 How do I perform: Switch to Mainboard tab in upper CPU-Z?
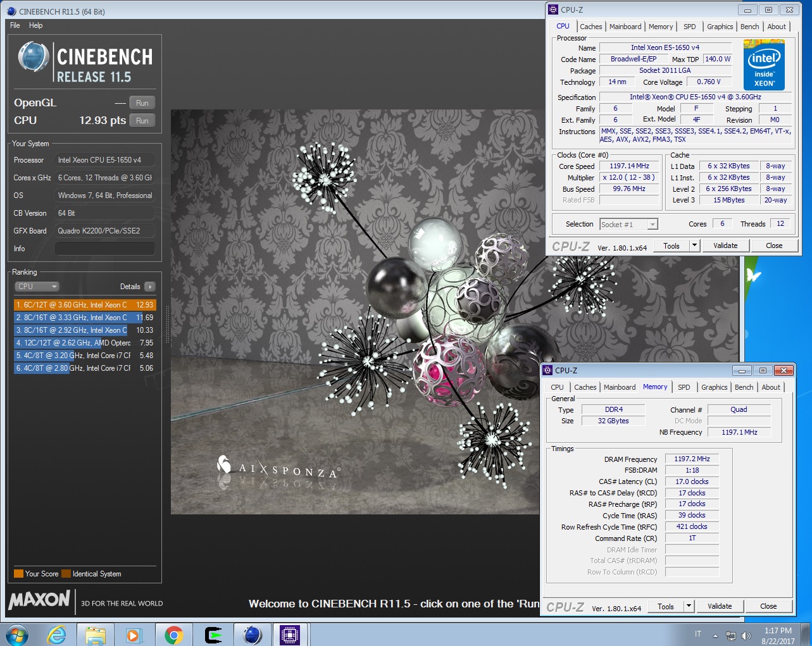coord(625,27)
